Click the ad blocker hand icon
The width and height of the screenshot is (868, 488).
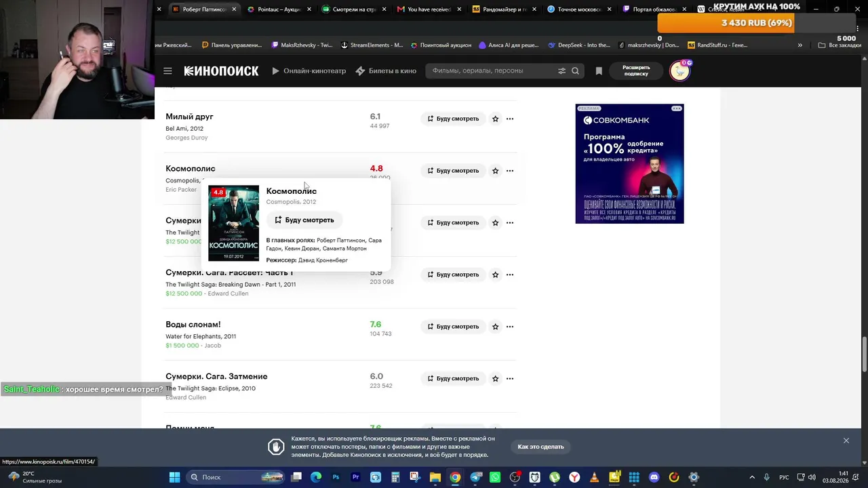click(275, 447)
